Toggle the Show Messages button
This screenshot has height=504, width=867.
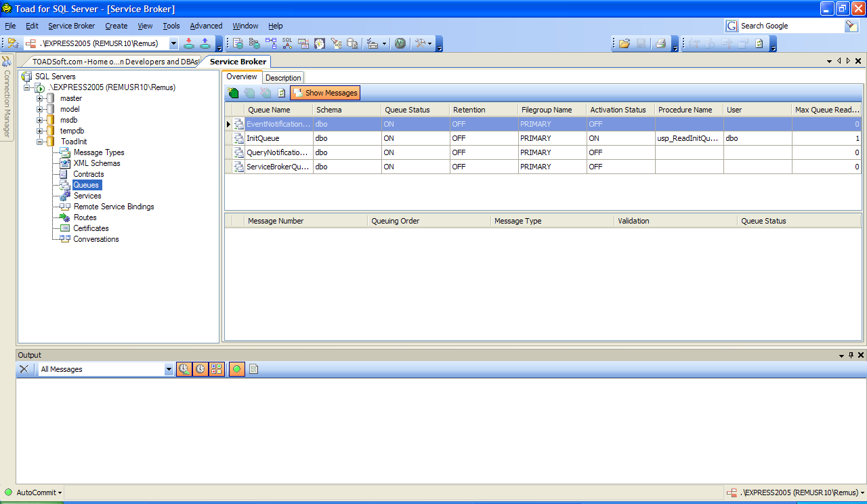(325, 93)
